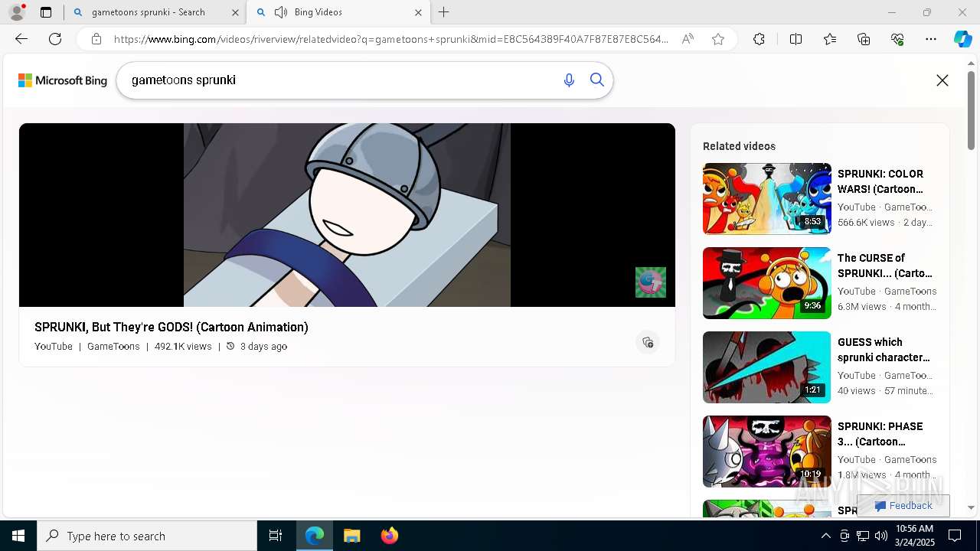Open Microsoft Edge from taskbar
The image size is (980, 551).
click(x=315, y=536)
